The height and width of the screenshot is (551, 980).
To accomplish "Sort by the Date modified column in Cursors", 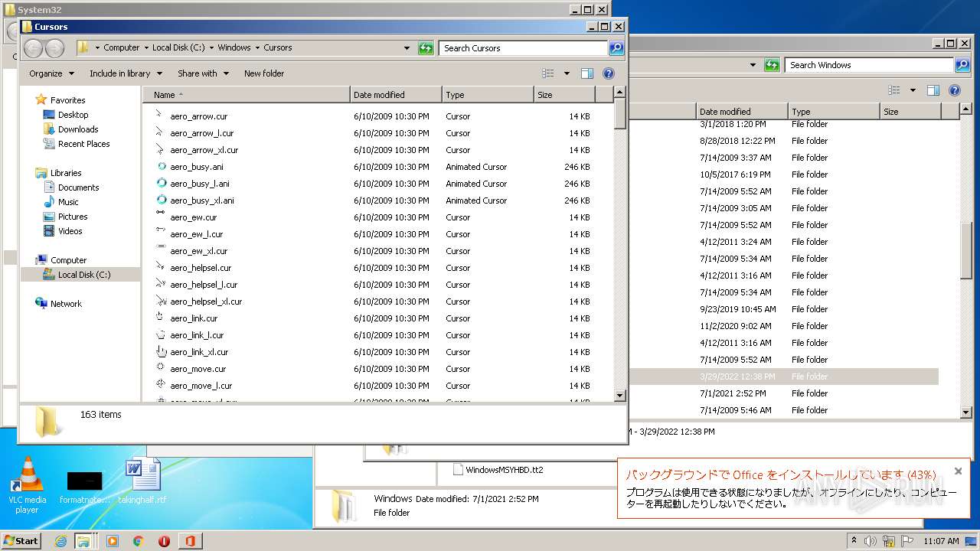I will (396, 95).
